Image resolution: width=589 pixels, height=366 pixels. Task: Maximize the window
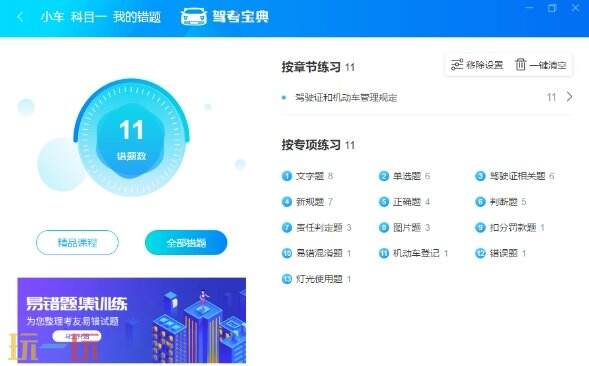pyautogui.click(x=552, y=8)
